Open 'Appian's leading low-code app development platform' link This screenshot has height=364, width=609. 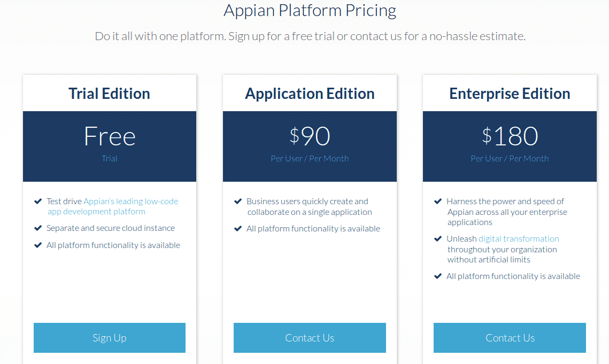point(113,206)
